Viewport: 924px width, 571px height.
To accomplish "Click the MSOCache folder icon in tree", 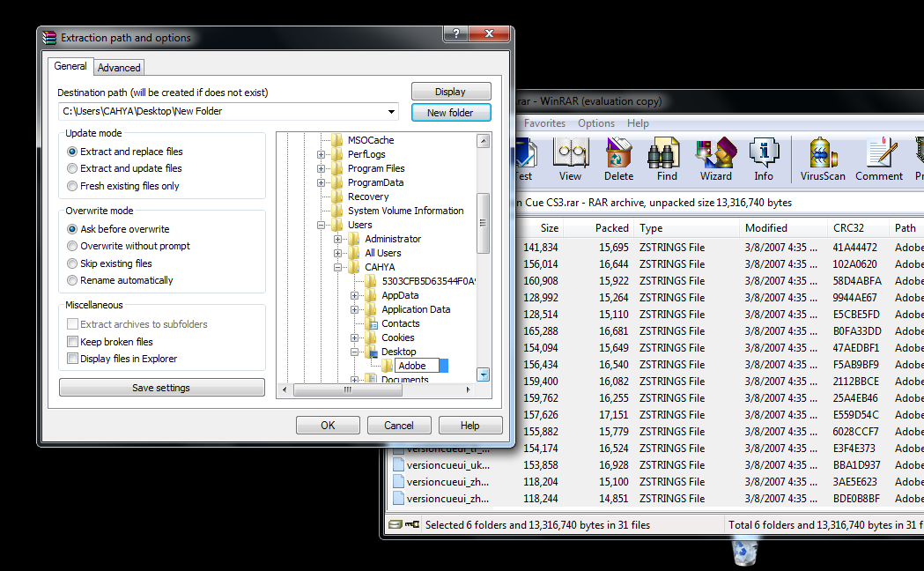I will [337, 139].
